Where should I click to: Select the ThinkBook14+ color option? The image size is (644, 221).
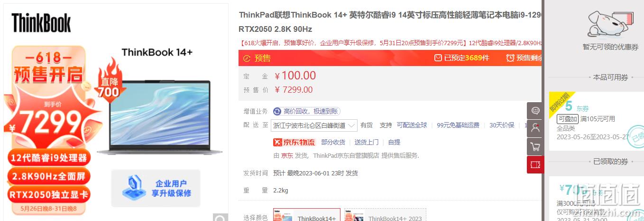coord(306,215)
